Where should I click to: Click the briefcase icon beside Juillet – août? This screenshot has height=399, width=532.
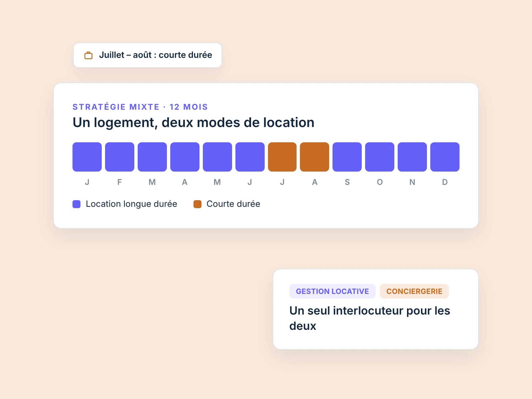pos(88,55)
